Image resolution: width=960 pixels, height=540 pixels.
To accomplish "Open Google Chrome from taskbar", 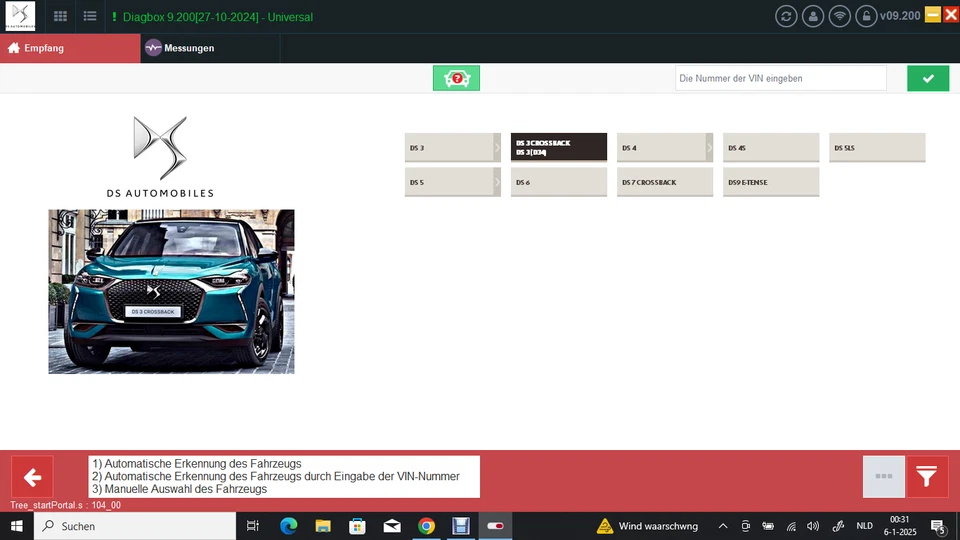I will 427,526.
